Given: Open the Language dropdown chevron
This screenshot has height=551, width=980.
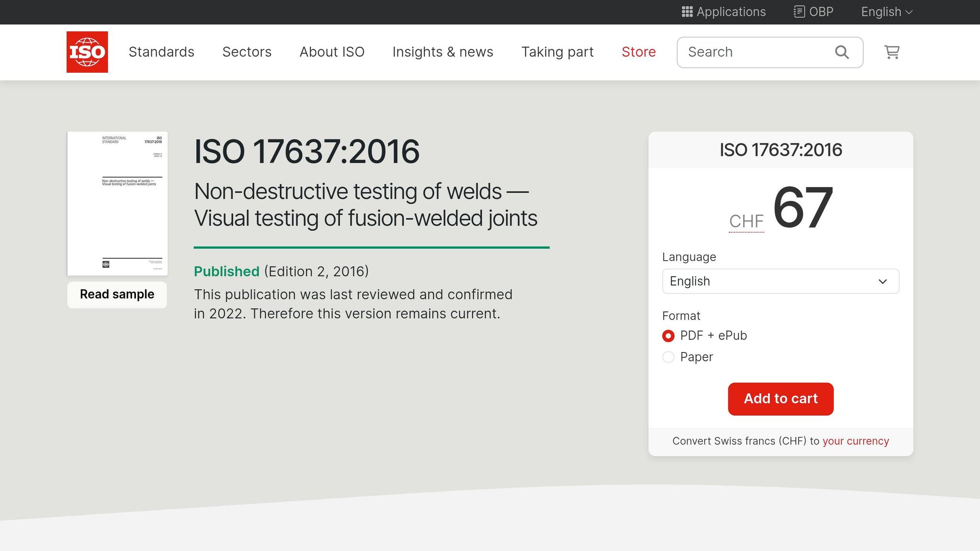Looking at the screenshot, I should [882, 281].
